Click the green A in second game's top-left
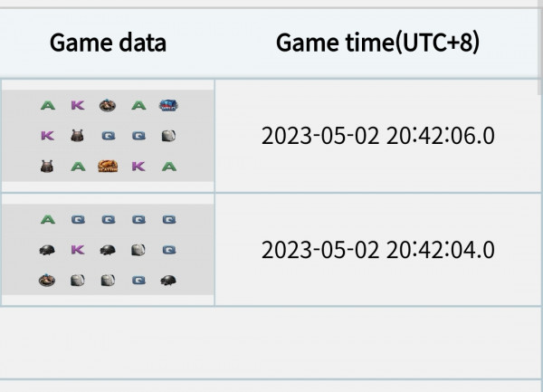 click(x=48, y=220)
